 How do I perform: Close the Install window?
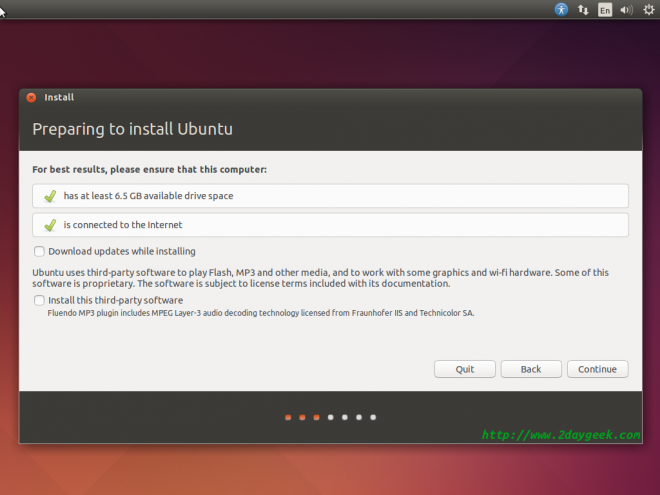31,98
